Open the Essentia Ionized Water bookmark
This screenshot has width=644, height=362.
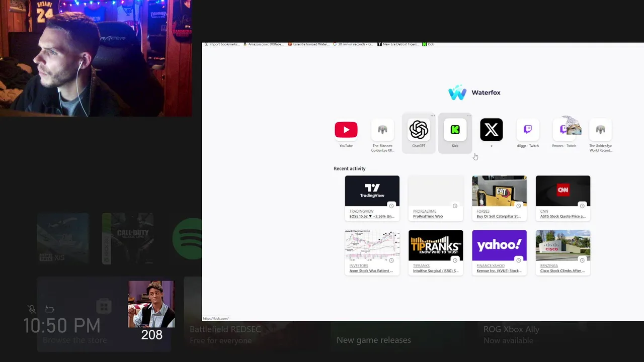pyautogui.click(x=309, y=44)
